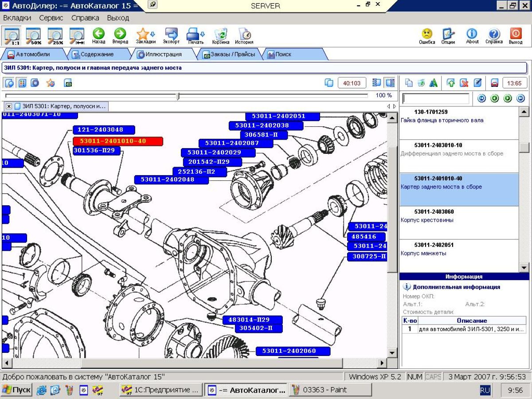
Task: Close the ЗИЛ 5301 illustration document tab
Action: [9, 106]
